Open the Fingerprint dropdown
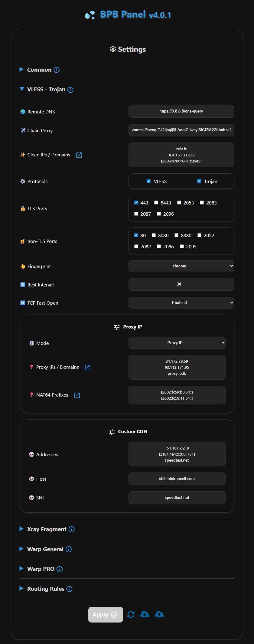254x644 pixels. point(181,266)
